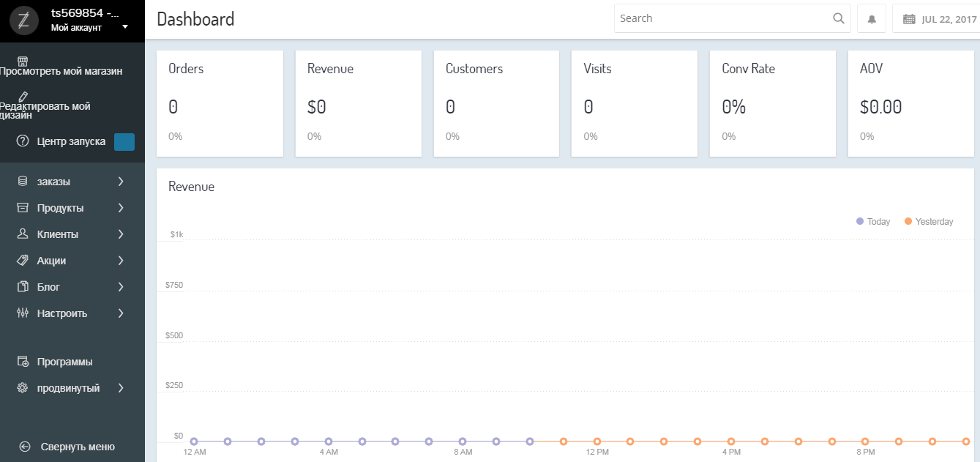Toggle the Yesterday series in chart legend

click(x=929, y=222)
